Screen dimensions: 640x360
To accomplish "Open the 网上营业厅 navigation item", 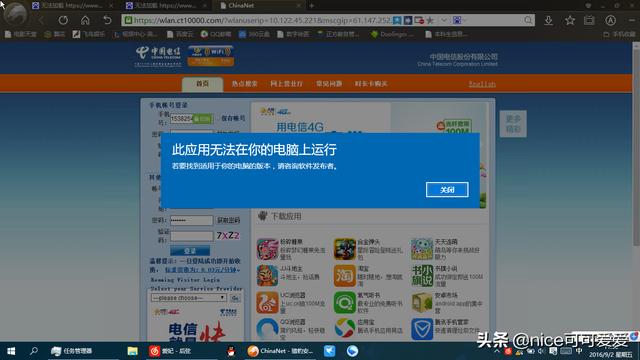I will [287, 84].
